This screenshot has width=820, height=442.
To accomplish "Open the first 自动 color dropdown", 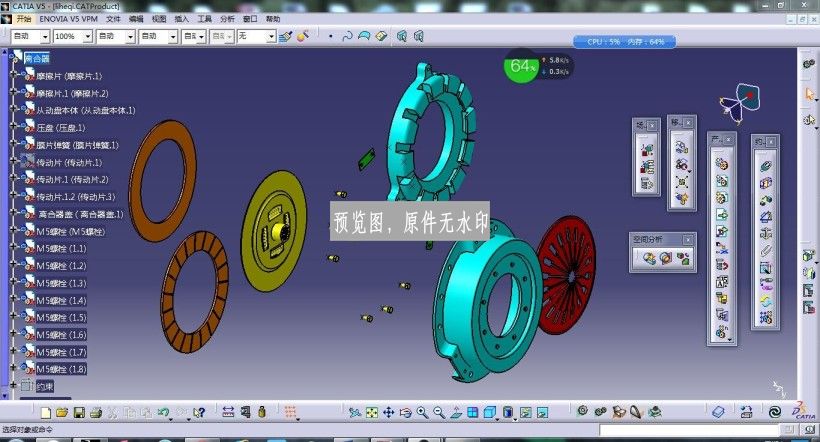I will tap(45, 36).
